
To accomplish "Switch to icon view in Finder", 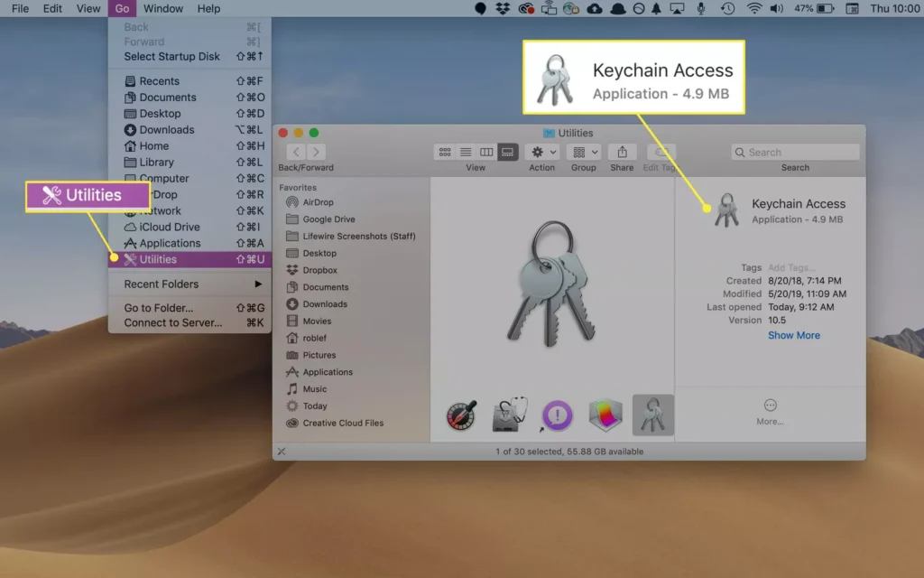I will 444,152.
